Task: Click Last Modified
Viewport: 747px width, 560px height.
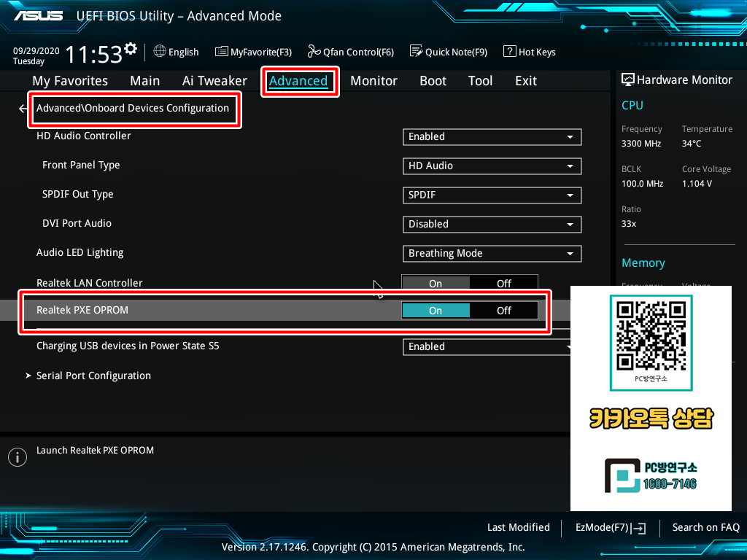Action: pyautogui.click(x=519, y=527)
